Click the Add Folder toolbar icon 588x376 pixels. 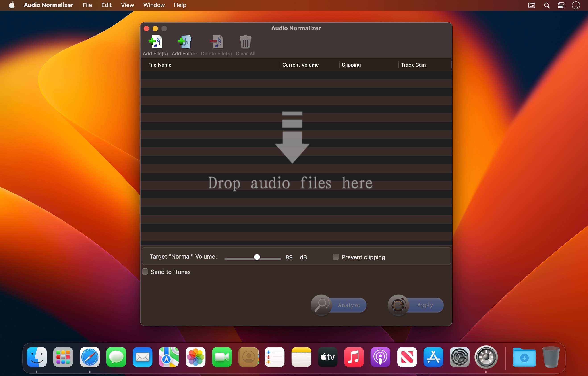184,42
